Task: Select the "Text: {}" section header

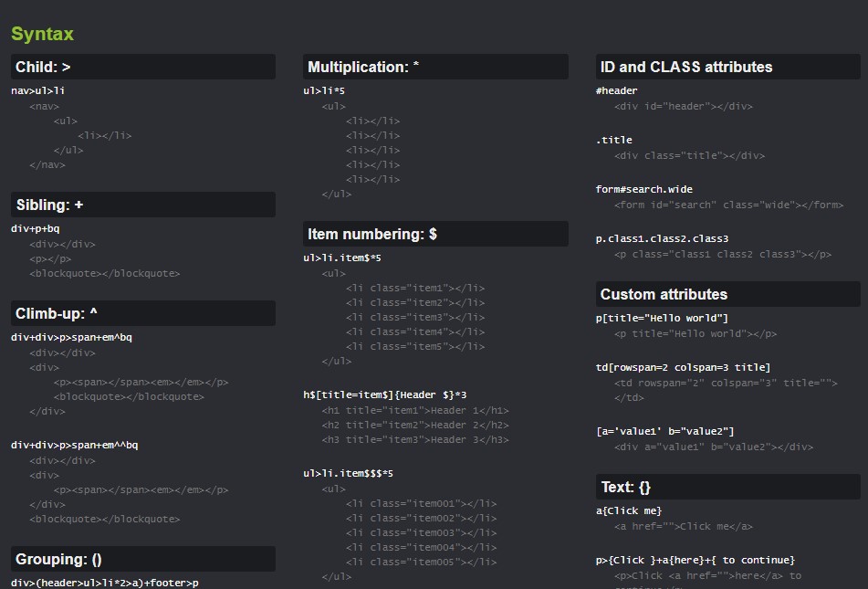Action: [625, 487]
